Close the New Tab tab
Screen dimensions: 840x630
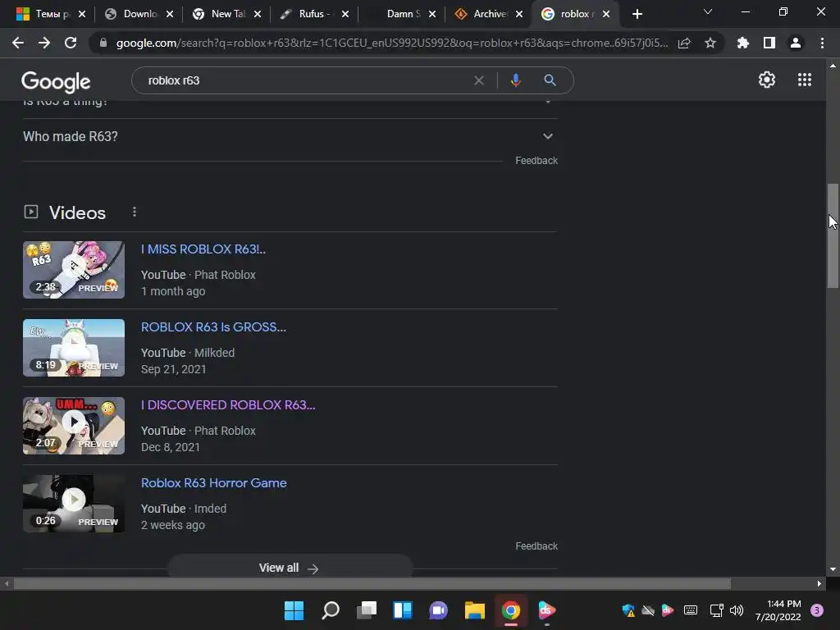coord(258,14)
